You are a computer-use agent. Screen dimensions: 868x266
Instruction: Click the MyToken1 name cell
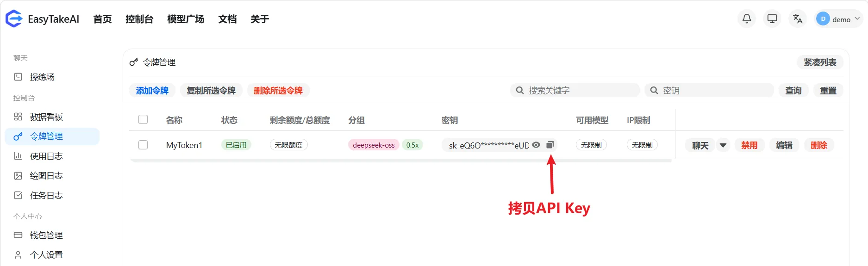click(184, 145)
